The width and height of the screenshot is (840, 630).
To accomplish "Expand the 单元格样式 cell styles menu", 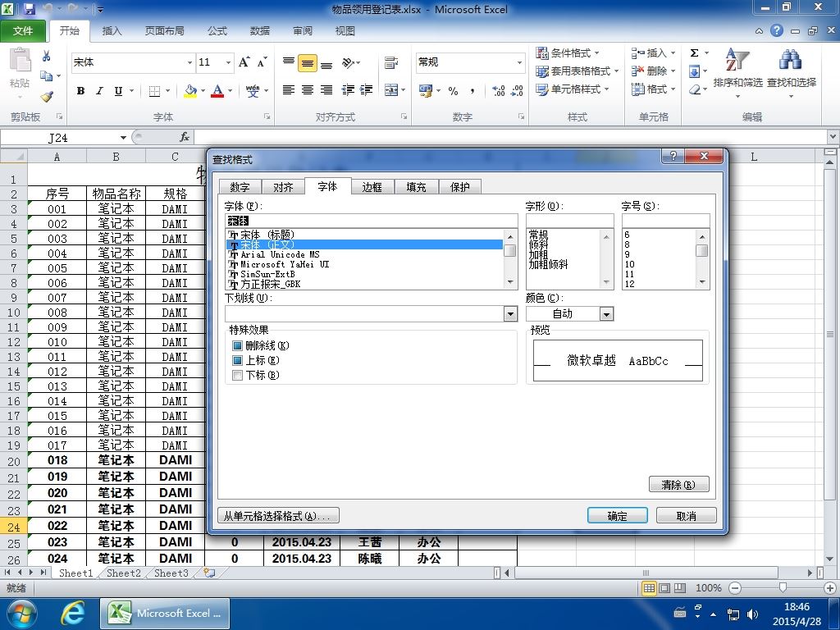I will pyautogui.click(x=573, y=89).
